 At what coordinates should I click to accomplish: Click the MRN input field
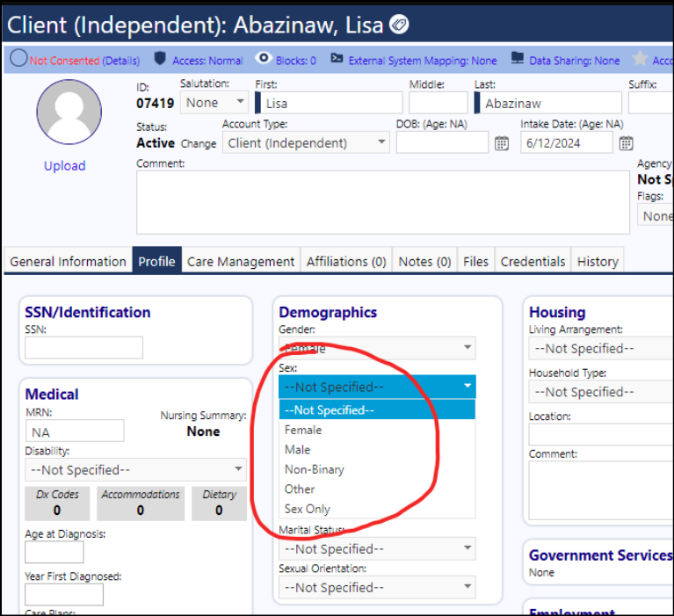tap(76, 431)
